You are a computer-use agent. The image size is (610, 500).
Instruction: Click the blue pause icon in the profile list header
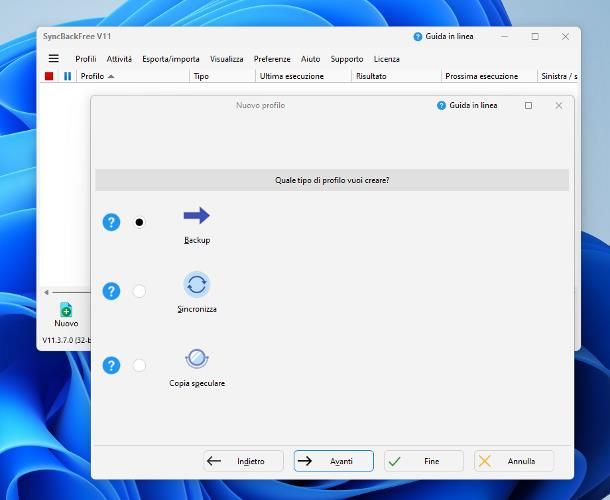point(67,76)
